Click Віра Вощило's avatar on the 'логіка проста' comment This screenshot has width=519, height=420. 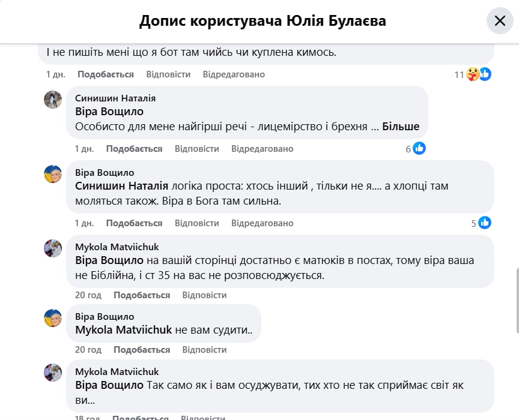(x=53, y=174)
